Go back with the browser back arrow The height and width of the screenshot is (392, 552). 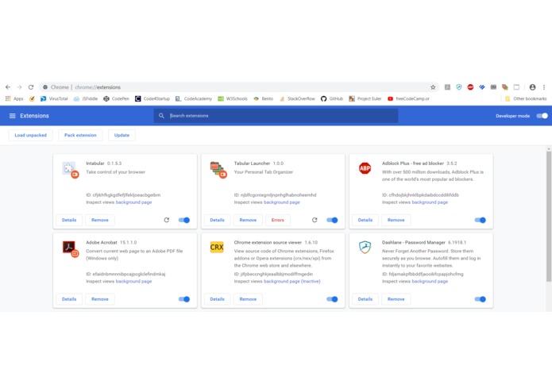pos(8,87)
